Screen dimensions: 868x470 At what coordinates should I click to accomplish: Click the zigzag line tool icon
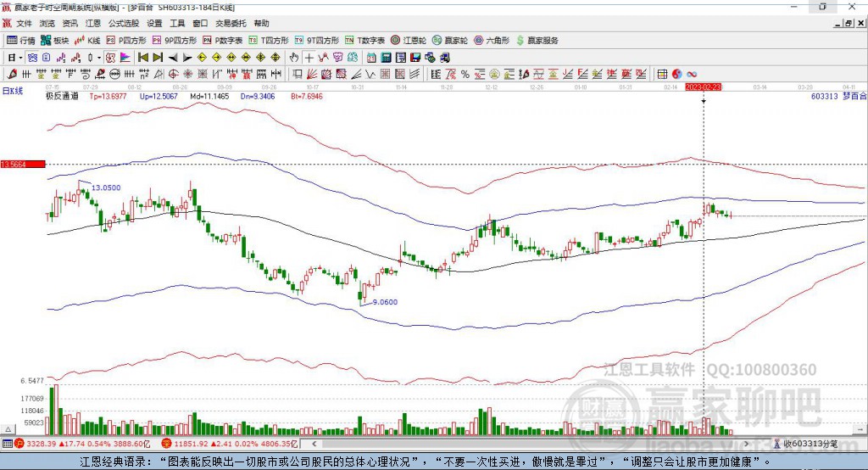click(323, 58)
